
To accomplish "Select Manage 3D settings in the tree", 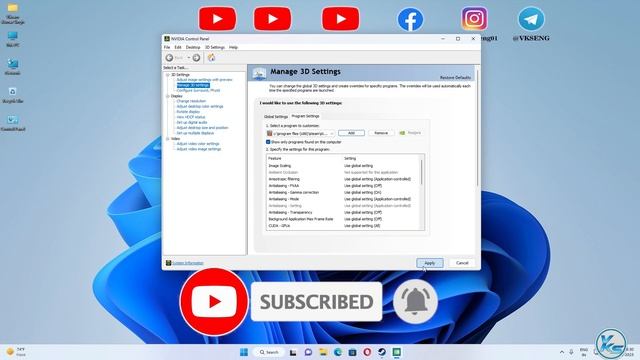I will (x=193, y=85).
